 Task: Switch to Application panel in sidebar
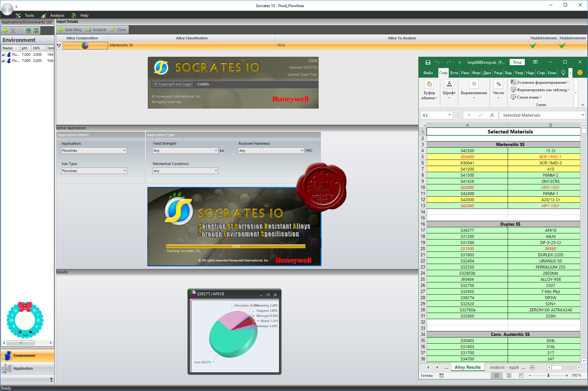(x=27, y=368)
